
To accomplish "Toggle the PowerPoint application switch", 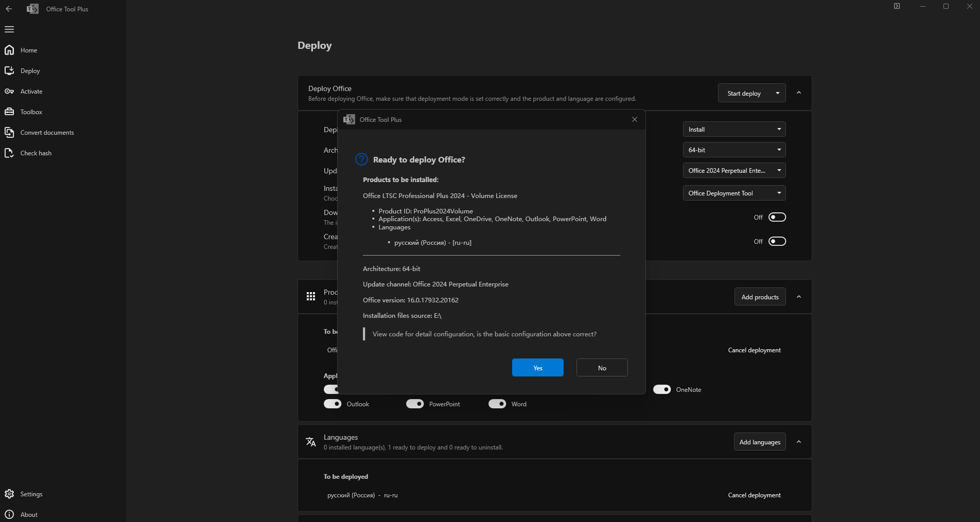I will pos(415,404).
